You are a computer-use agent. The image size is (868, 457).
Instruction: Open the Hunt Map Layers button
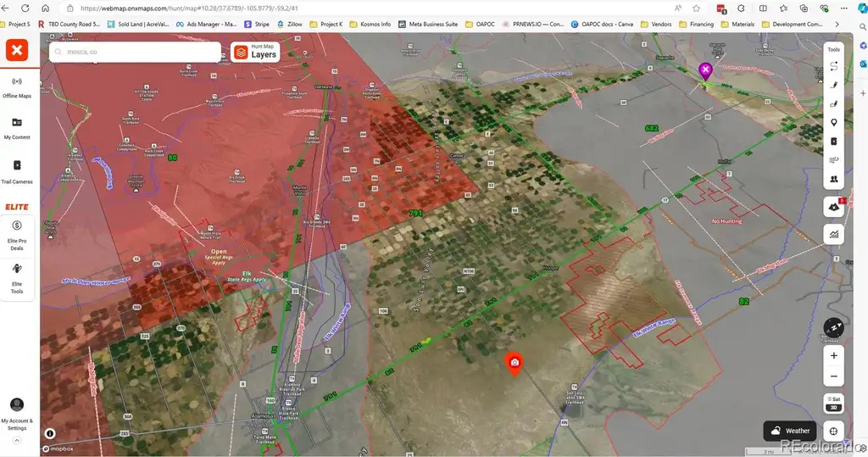[255, 52]
